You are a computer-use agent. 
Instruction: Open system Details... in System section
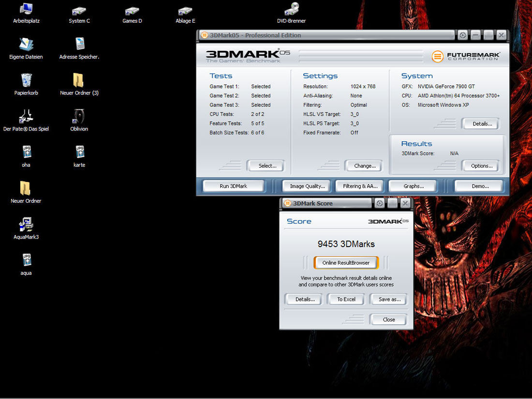482,124
